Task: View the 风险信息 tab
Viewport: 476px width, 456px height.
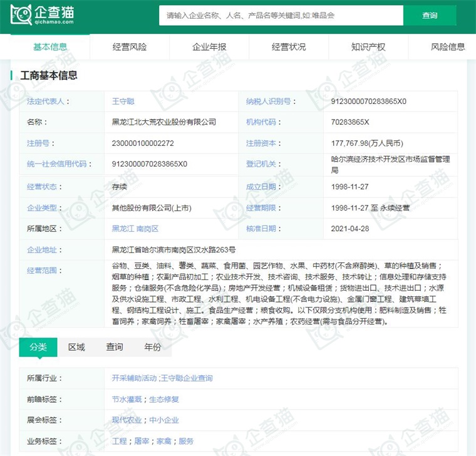Action: 447,47
